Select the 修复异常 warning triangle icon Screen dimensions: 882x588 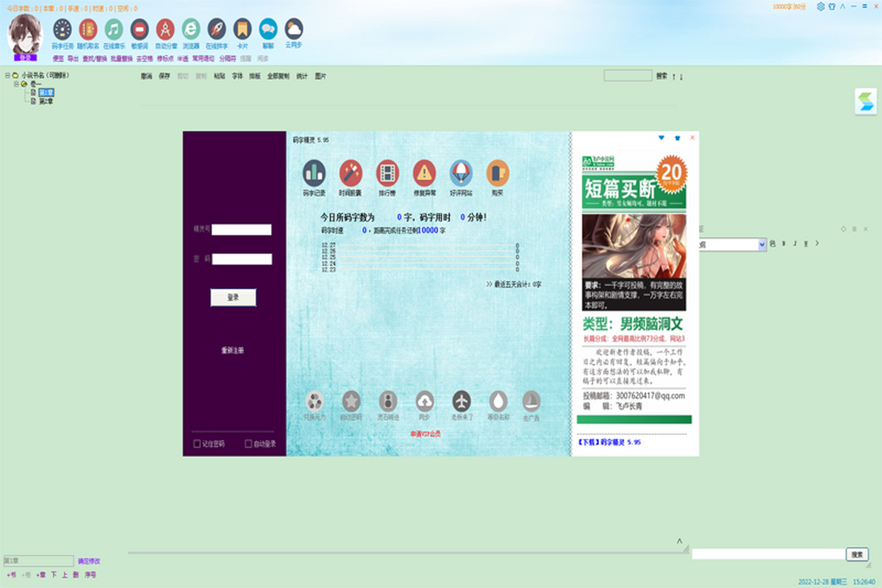(x=424, y=173)
